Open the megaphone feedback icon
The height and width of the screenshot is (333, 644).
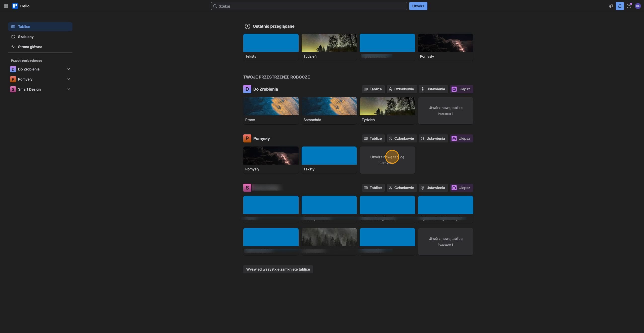pyautogui.click(x=611, y=6)
